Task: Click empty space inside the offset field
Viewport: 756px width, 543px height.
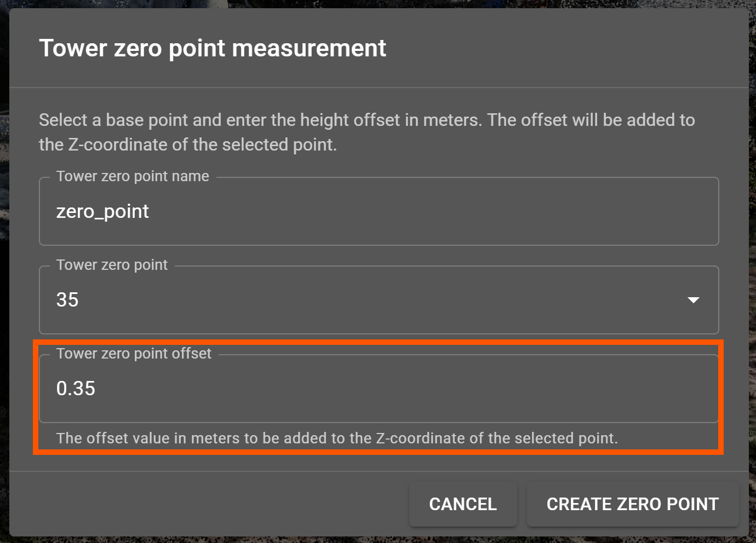Action: (405, 389)
